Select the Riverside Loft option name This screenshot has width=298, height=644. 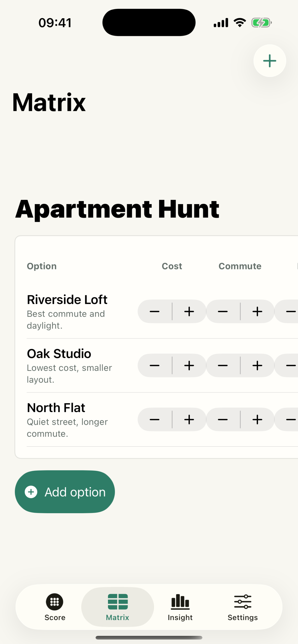click(67, 299)
